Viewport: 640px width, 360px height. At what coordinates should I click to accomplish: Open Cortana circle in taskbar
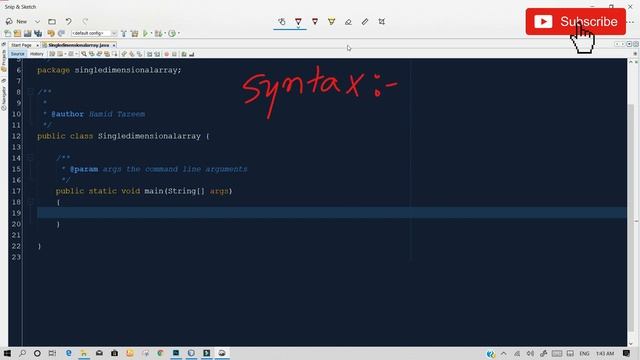point(37,353)
